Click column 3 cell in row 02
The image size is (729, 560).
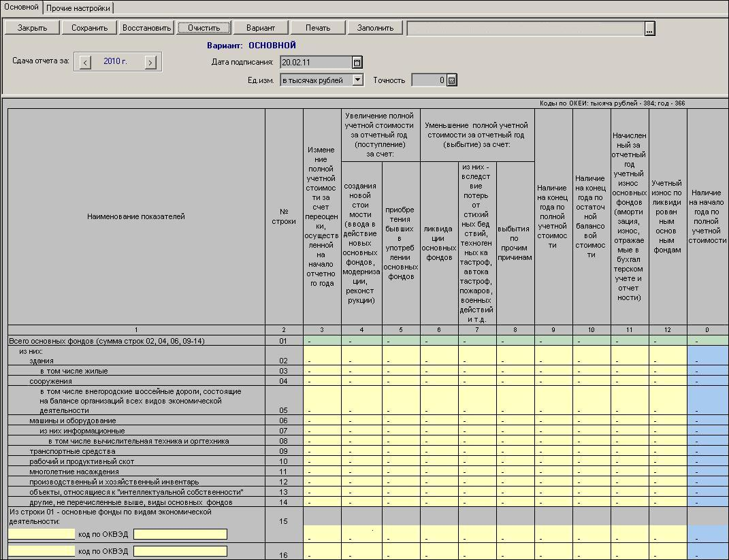(322, 355)
